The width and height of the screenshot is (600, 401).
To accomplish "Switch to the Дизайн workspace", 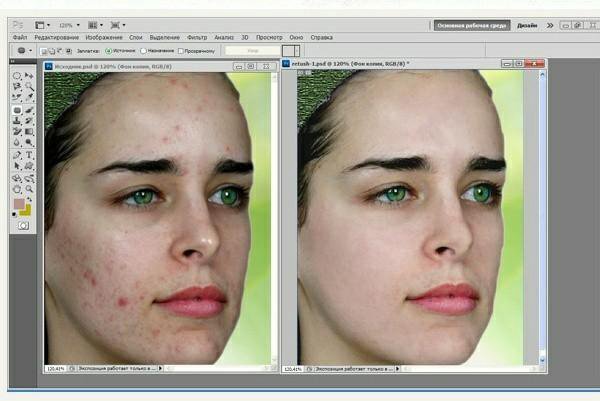I will click(x=527, y=24).
